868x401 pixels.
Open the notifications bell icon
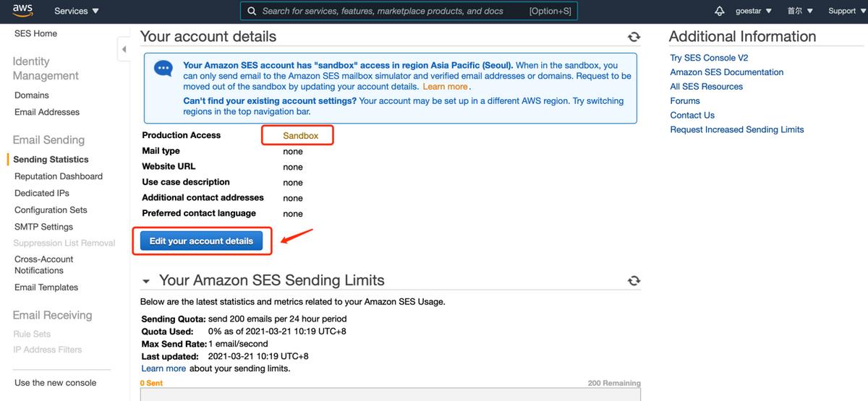pos(719,11)
